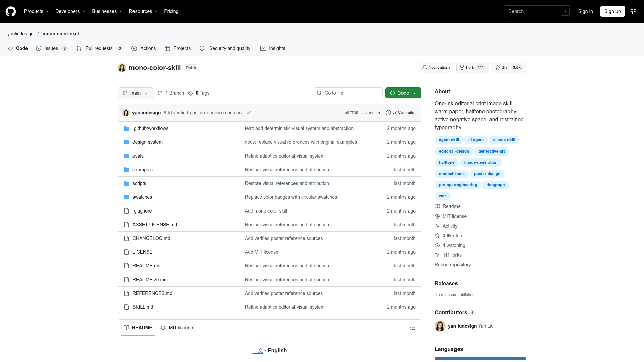
Task: Expand the Resources menu
Action: (x=143, y=11)
